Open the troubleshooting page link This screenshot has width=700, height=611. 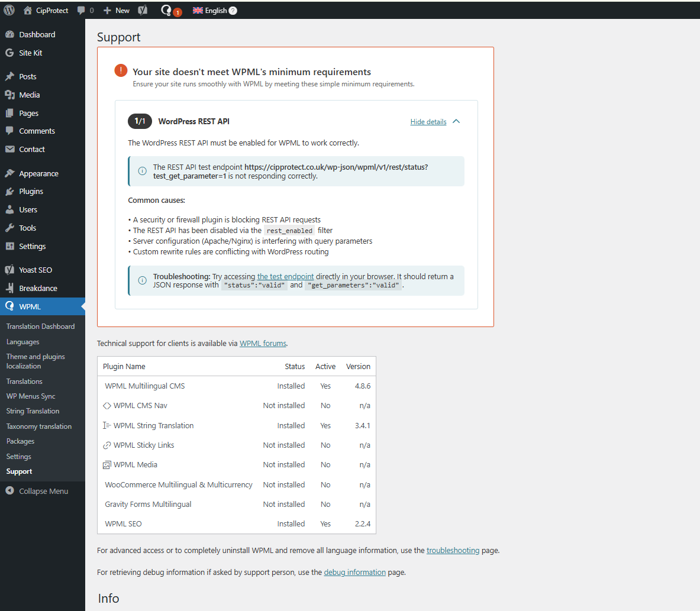(453, 550)
